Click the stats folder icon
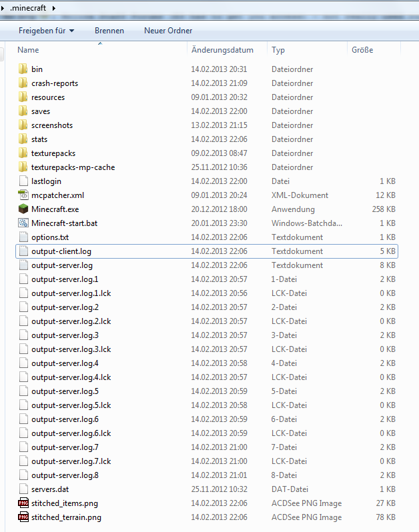This screenshot has width=419, height=532. pyautogui.click(x=23, y=139)
